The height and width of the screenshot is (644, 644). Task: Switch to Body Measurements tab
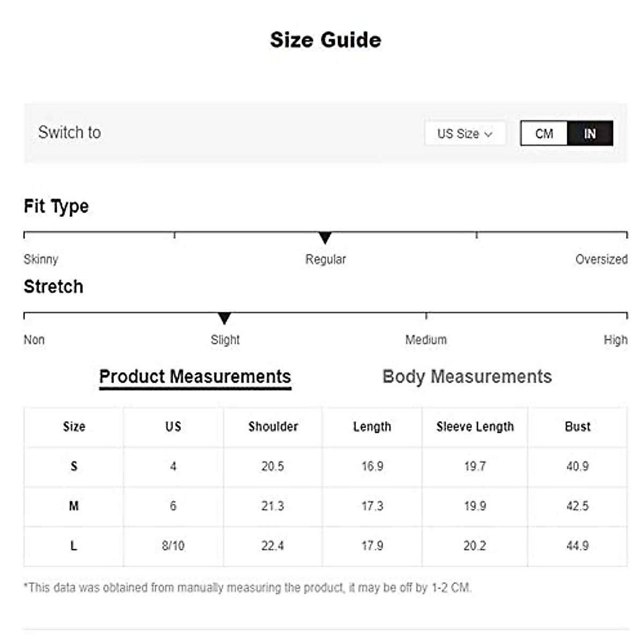tap(467, 377)
